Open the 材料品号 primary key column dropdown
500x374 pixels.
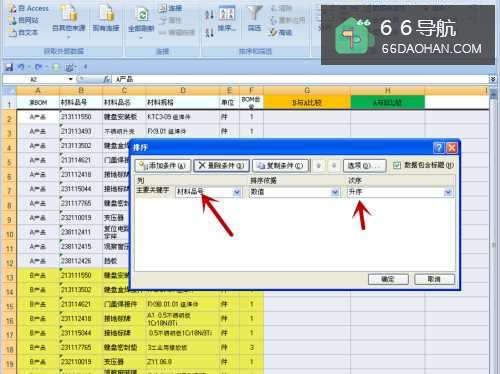tap(237, 192)
